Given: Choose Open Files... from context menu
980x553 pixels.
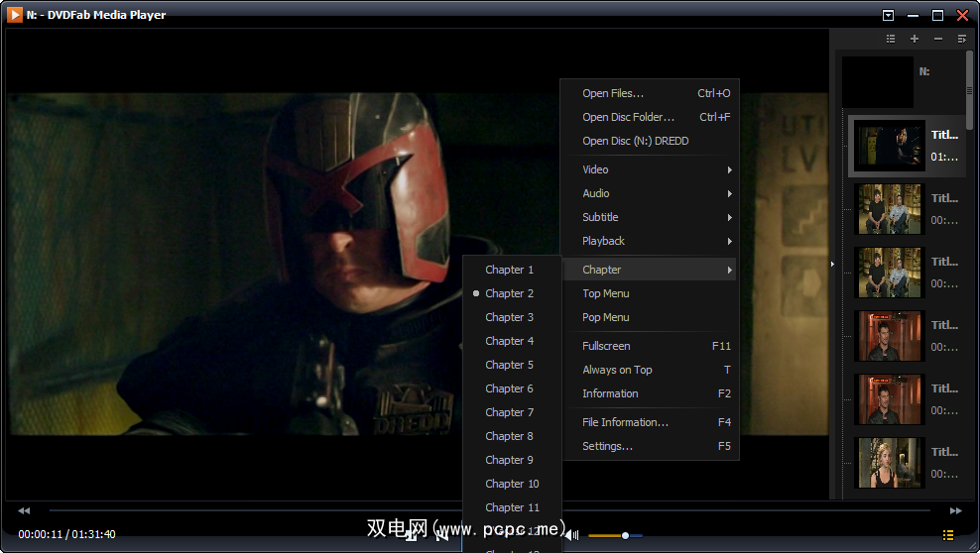Looking at the screenshot, I should coord(613,93).
